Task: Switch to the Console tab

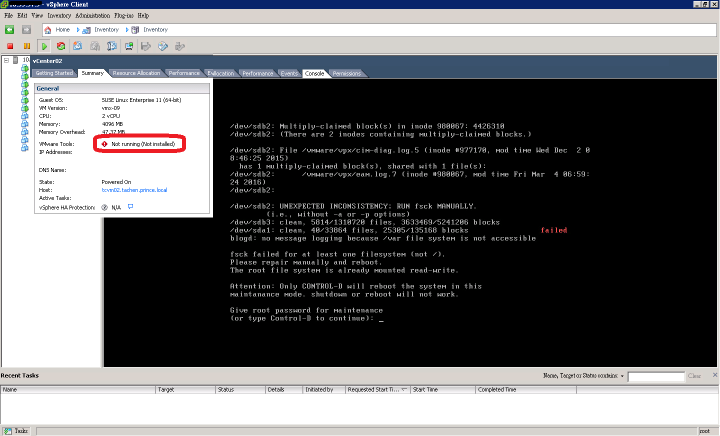Action: (315, 73)
